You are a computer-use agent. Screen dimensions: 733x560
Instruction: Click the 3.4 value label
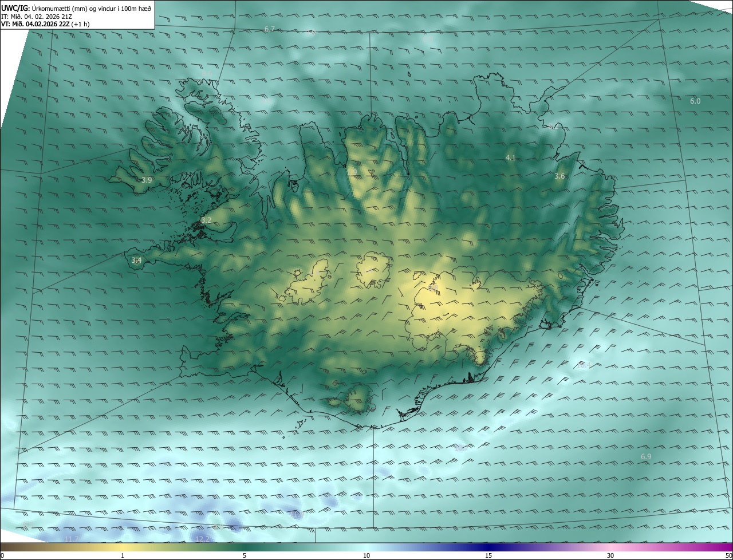pos(136,261)
